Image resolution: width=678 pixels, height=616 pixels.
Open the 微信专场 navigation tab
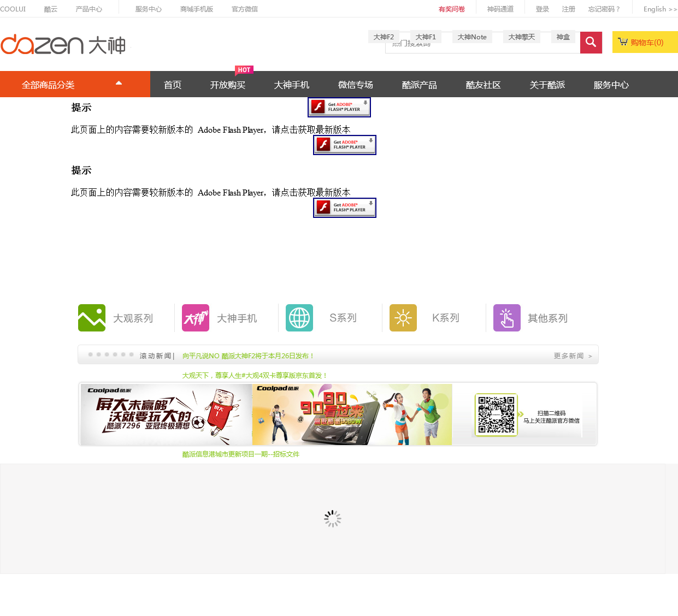coord(356,85)
